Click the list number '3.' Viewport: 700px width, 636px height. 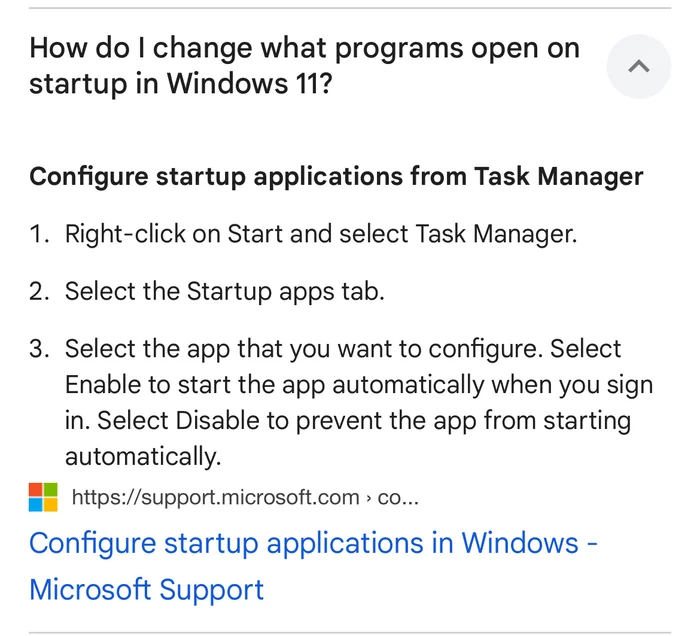click(x=39, y=349)
